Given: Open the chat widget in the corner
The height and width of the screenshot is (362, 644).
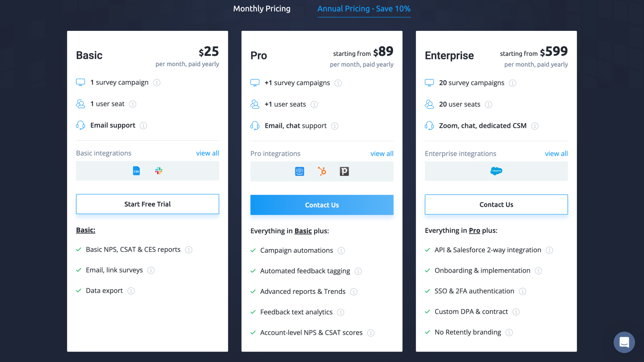Looking at the screenshot, I should 624,342.
